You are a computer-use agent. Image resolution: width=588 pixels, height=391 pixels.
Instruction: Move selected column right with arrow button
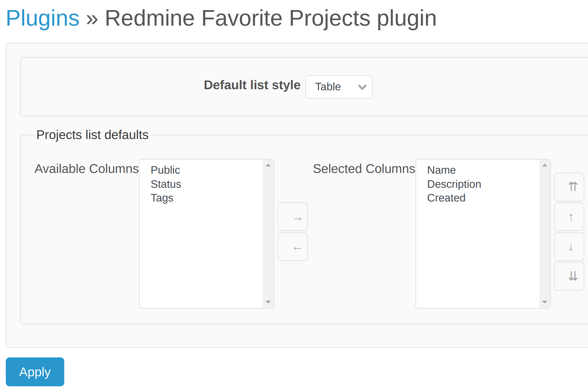[292, 217]
